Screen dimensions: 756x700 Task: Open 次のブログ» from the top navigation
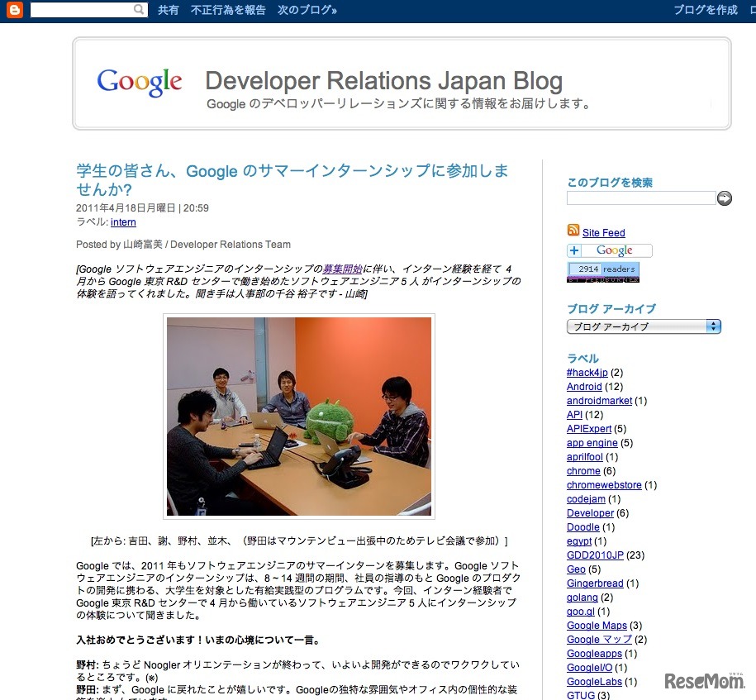307,11
